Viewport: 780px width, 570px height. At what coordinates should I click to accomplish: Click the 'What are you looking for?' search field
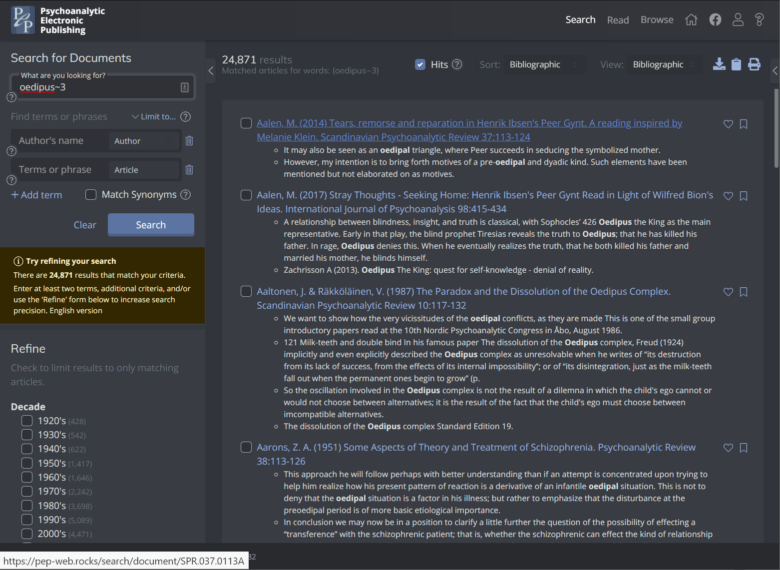(x=95, y=88)
